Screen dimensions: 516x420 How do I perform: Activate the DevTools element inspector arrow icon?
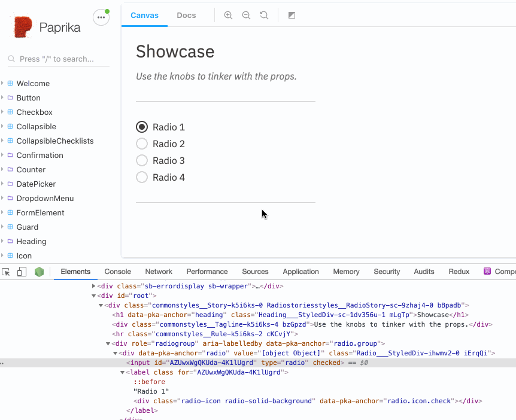[x=6, y=272]
